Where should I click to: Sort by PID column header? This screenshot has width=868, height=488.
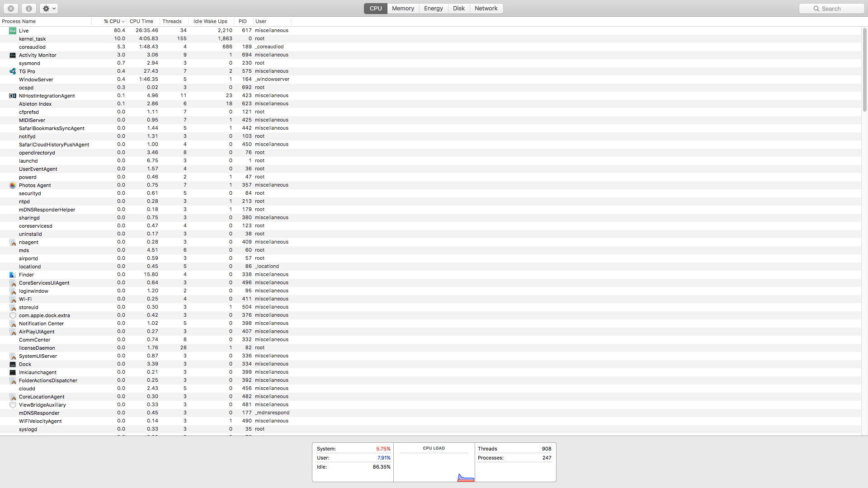pyautogui.click(x=244, y=21)
